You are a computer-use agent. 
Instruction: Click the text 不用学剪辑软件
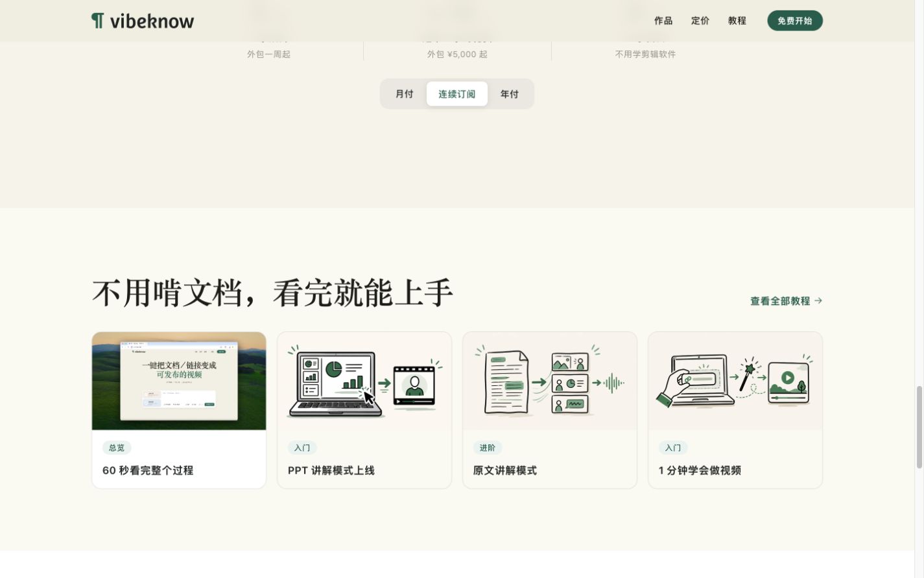[645, 54]
